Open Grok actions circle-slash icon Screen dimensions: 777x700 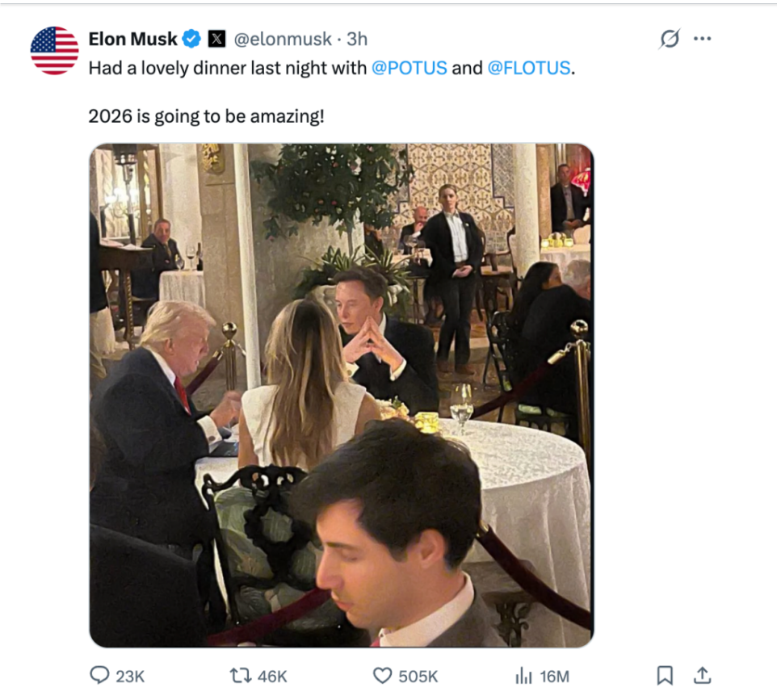tap(669, 39)
